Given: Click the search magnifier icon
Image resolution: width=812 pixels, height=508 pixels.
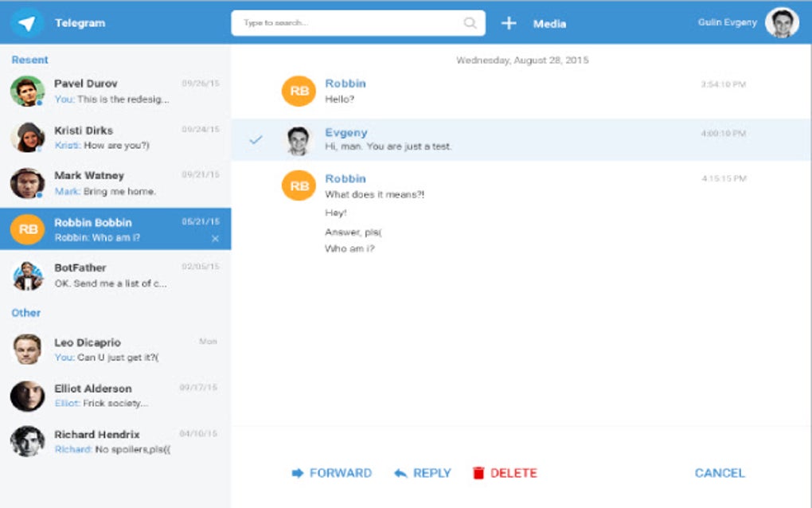Looking at the screenshot, I should [470, 23].
